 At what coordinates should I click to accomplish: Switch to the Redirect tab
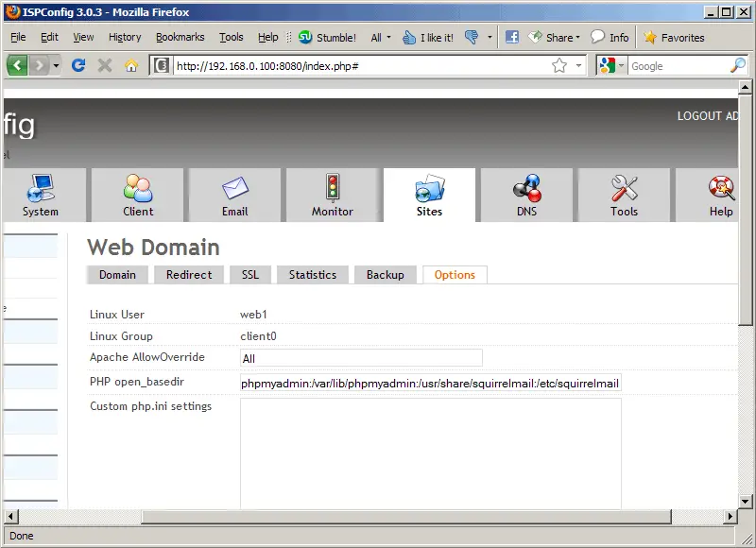(x=189, y=275)
